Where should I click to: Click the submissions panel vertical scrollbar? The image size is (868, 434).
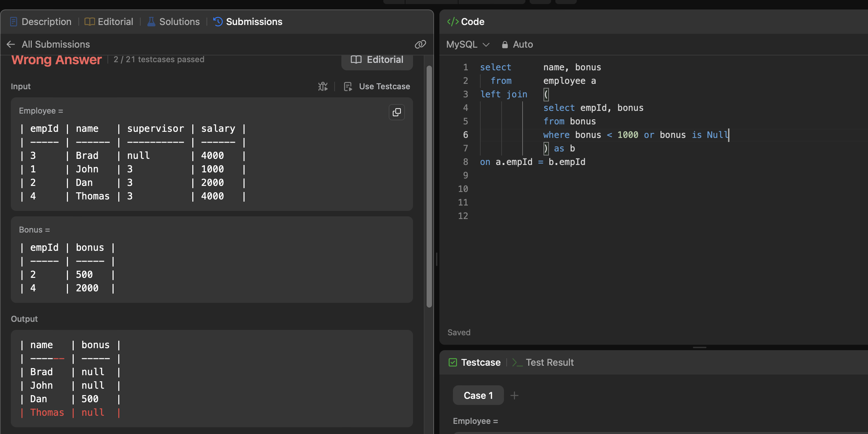pos(429,186)
